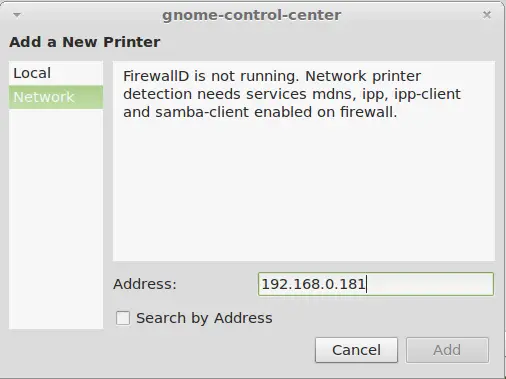Tick the Search by Address checkbox
Viewport: 506px width, 379px height.
point(123,318)
